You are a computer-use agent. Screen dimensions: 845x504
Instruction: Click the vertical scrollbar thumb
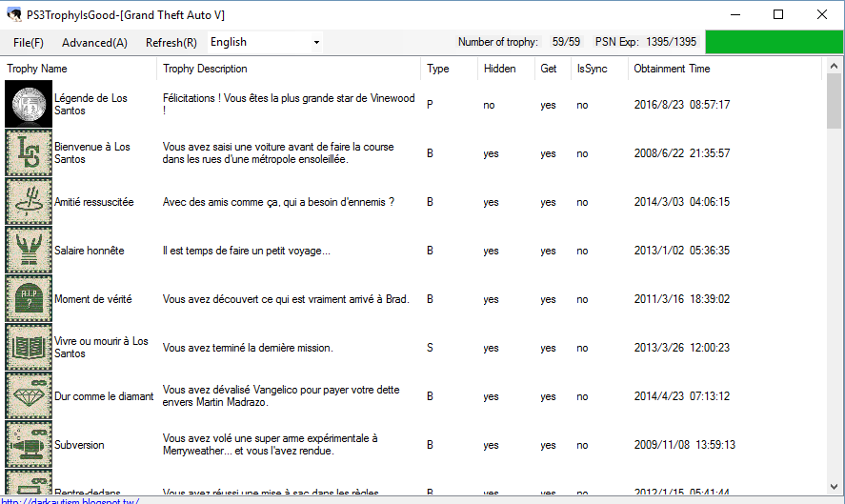(x=835, y=101)
